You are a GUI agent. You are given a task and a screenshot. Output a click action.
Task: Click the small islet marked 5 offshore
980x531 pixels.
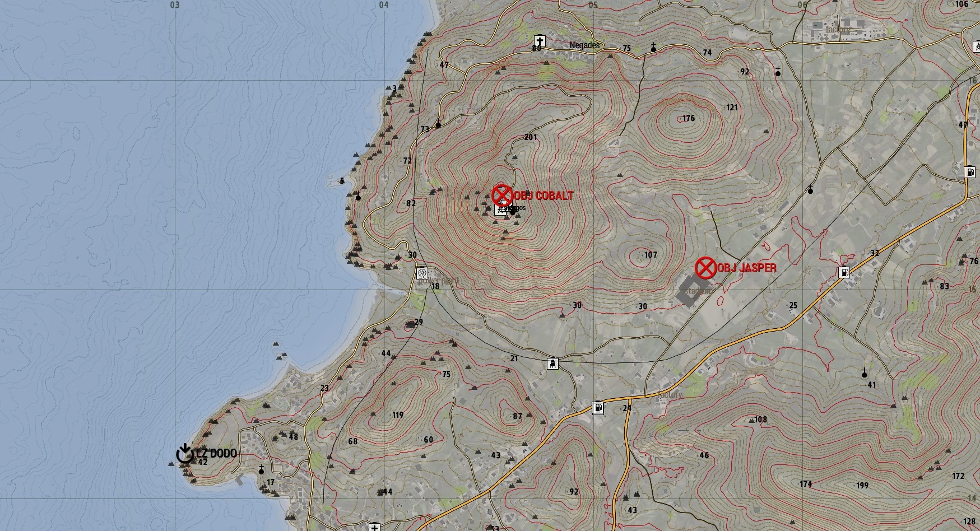coord(341,181)
